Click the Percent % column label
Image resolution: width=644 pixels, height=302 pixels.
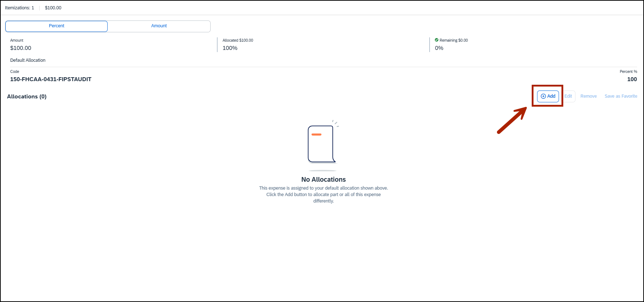click(x=628, y=71)
